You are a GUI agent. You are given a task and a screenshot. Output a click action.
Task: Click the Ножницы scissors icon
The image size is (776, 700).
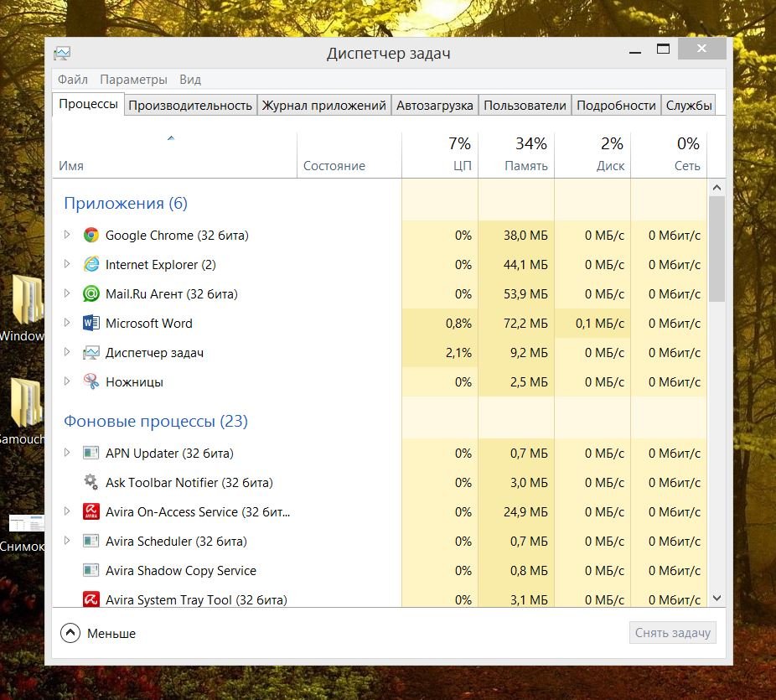tap(91, 382)
